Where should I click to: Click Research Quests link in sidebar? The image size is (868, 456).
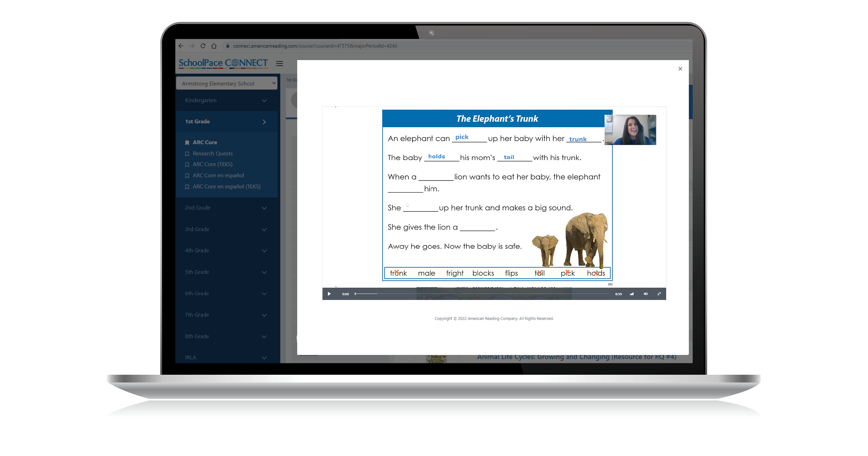pyautogui.click(x=213, y=154)
